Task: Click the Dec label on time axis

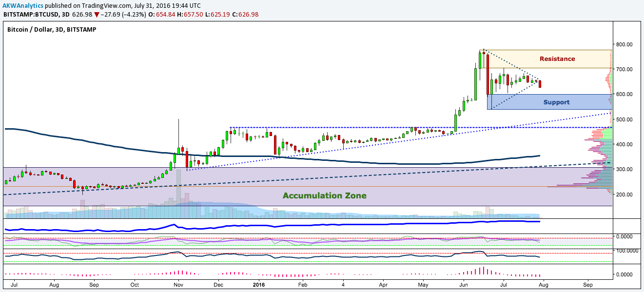Action: (218, 285)
